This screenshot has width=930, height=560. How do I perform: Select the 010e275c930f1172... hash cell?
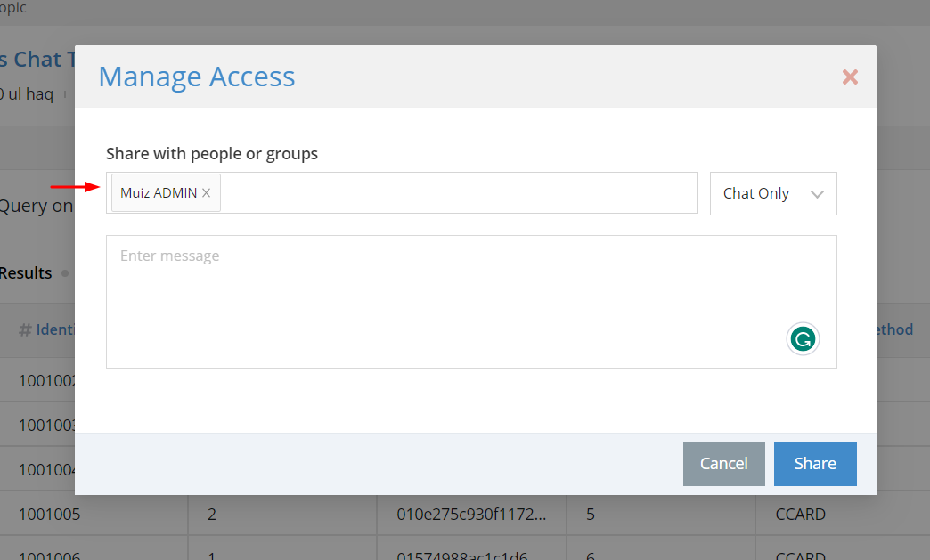pyautogui.click(x=471, y=514)
